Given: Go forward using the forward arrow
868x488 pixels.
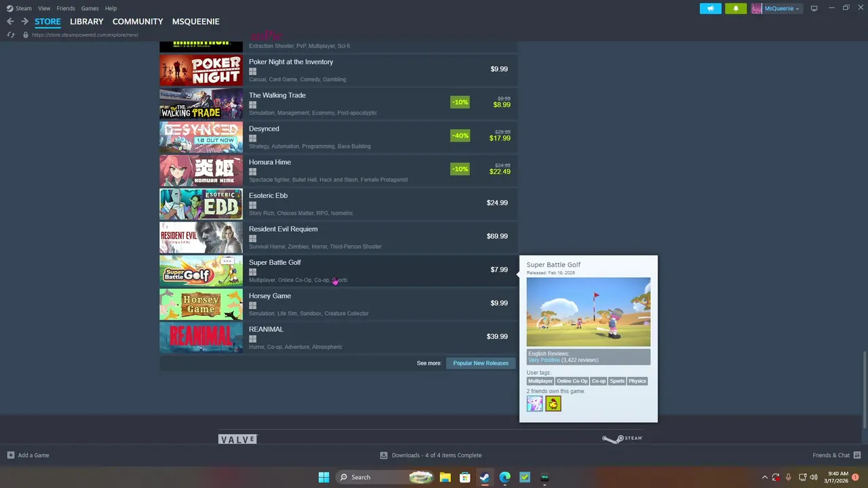Looking at the screenshot, I should pyautogui.click(x=24, y=22).
